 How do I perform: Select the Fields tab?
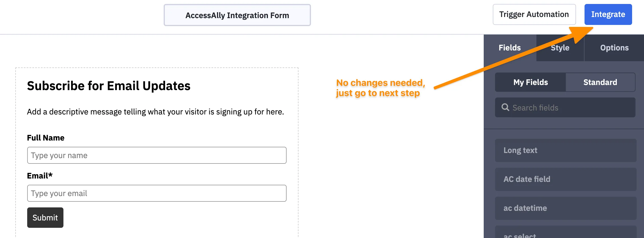[x=509, y=48]
